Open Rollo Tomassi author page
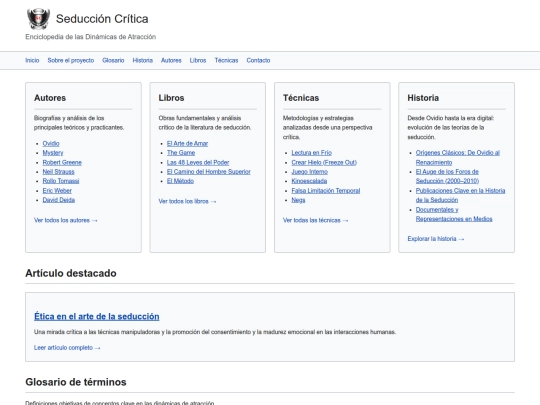The height and width of the screenshot is (405, 540). click(61, 181)
